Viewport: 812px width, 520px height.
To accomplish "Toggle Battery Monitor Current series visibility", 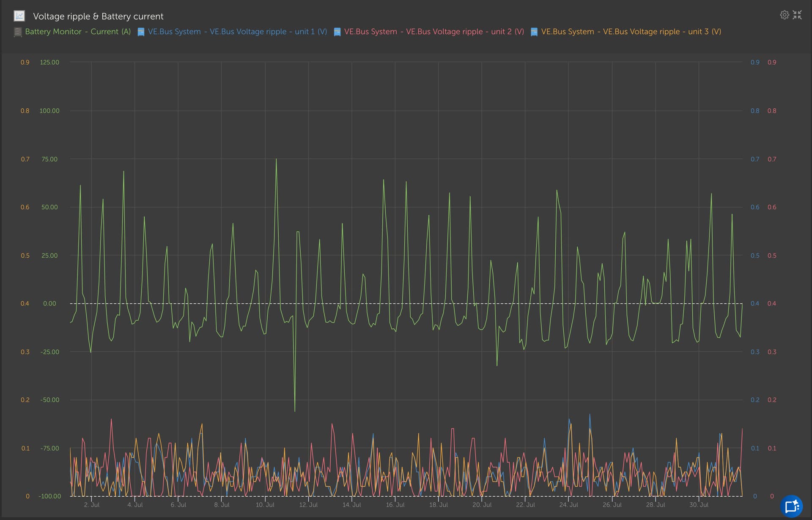I will click(x=78, y=32).
